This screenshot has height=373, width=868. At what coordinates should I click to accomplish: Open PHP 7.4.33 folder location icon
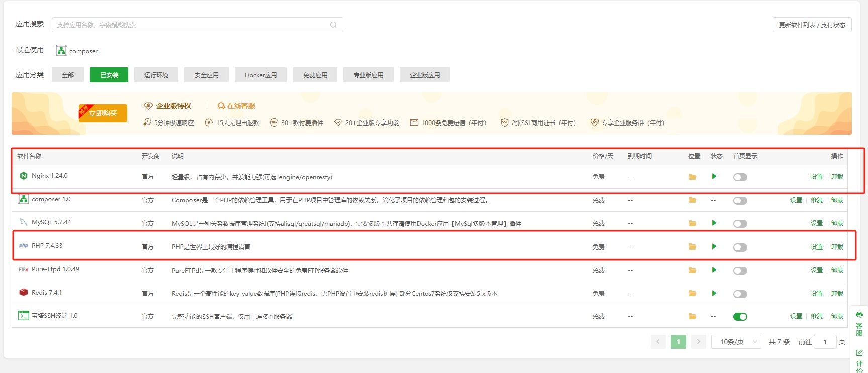pos(692,246)
